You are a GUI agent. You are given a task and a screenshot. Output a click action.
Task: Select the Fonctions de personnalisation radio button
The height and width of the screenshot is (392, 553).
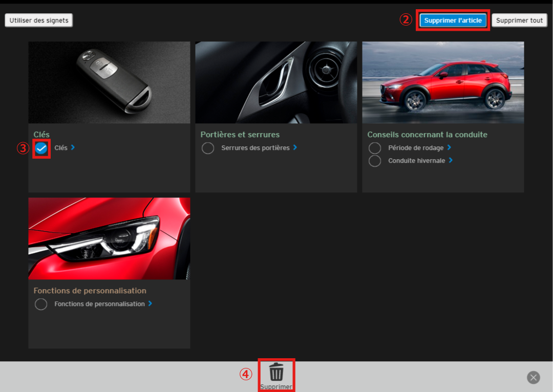(41, 304)
